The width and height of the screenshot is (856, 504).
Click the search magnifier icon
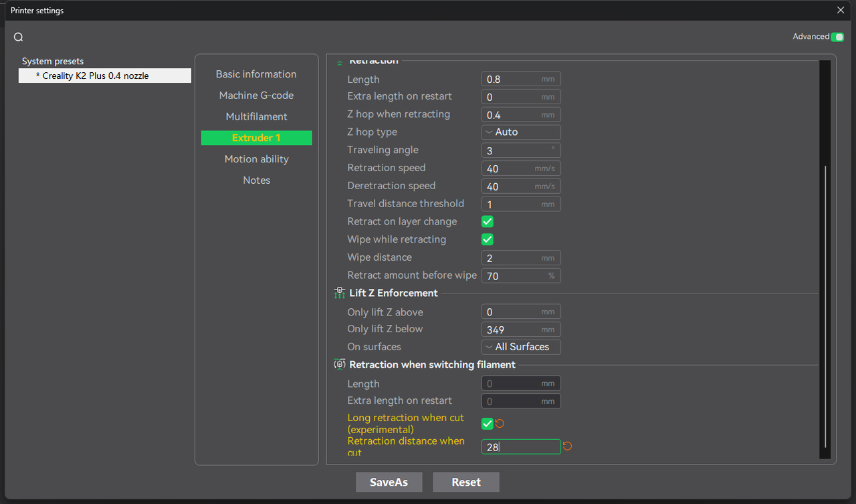pyautogui.click(x=19, y=37)
